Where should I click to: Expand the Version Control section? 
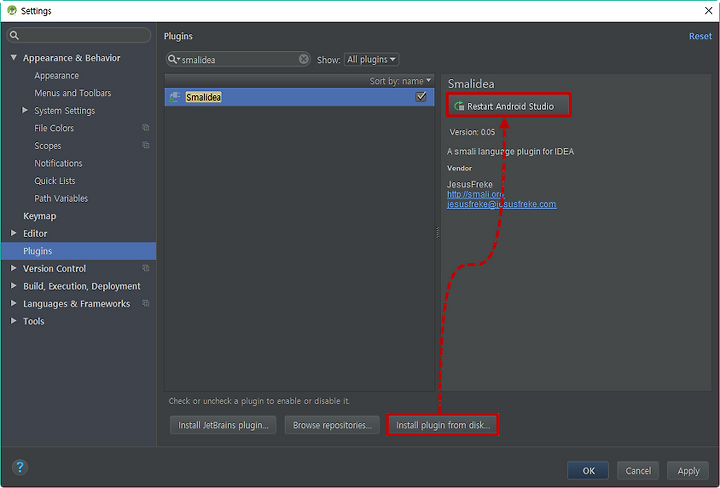coord(14,268)
